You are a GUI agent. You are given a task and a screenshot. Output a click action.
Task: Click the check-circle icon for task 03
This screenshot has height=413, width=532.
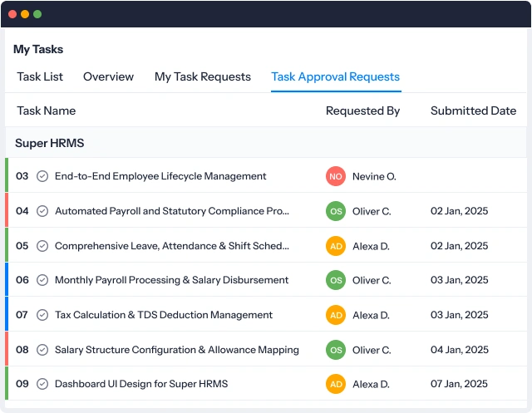point(42,176)
